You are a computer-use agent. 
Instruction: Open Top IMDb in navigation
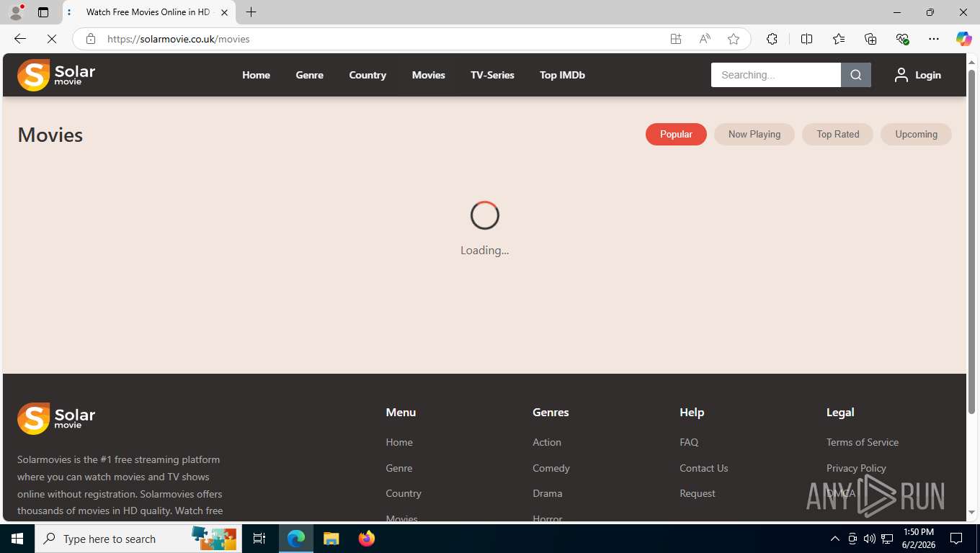click(x=562, y=75)
